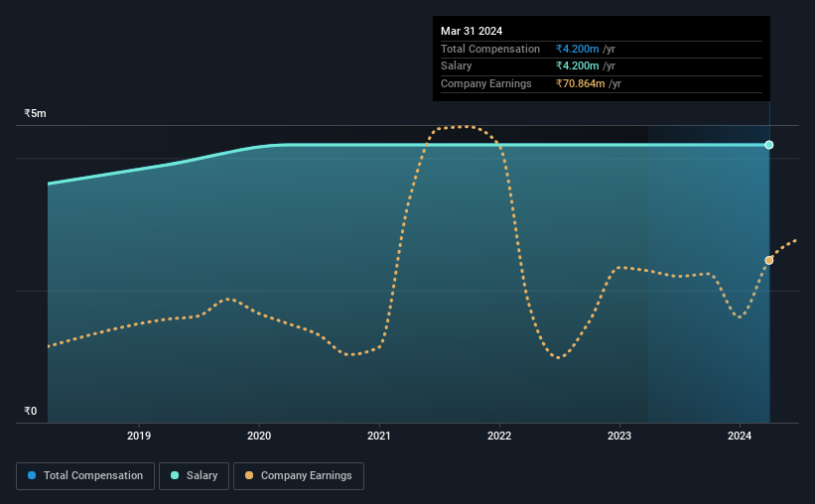Click the 2020 x-axis label

click(259, 436)
